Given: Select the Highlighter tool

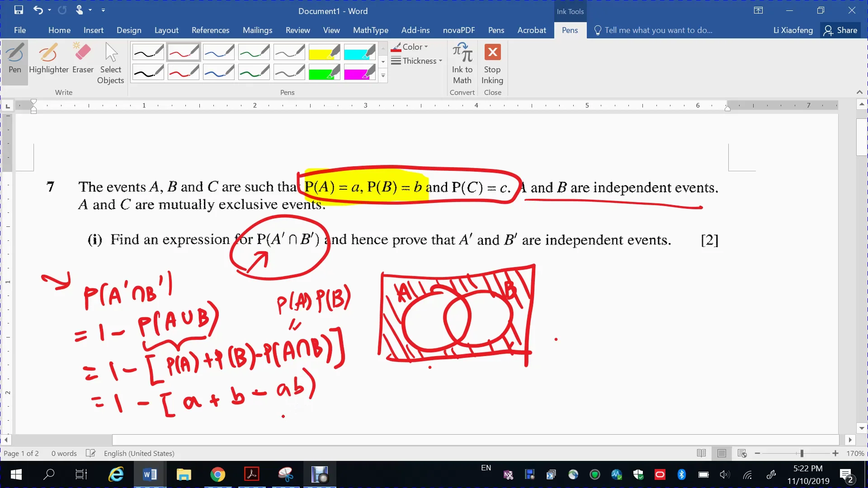Looking at the screenshot, I should 48,59.
